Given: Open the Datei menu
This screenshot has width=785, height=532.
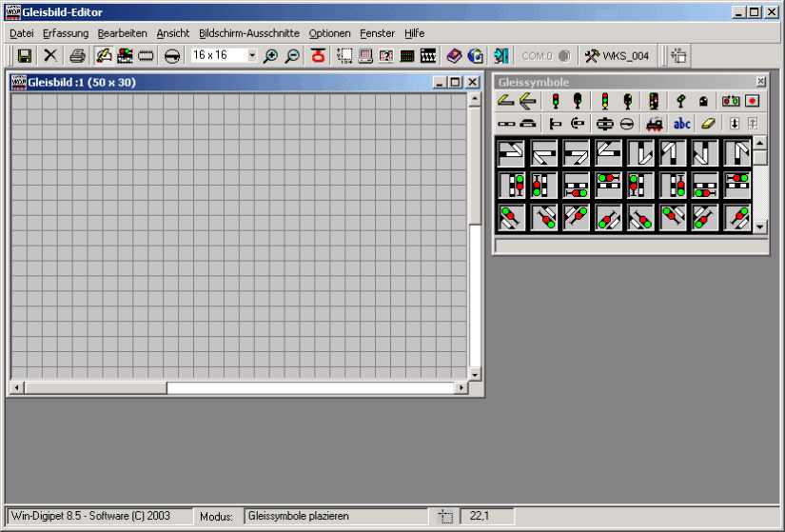Looking at the screenshot, I should [x=22, y=33].
